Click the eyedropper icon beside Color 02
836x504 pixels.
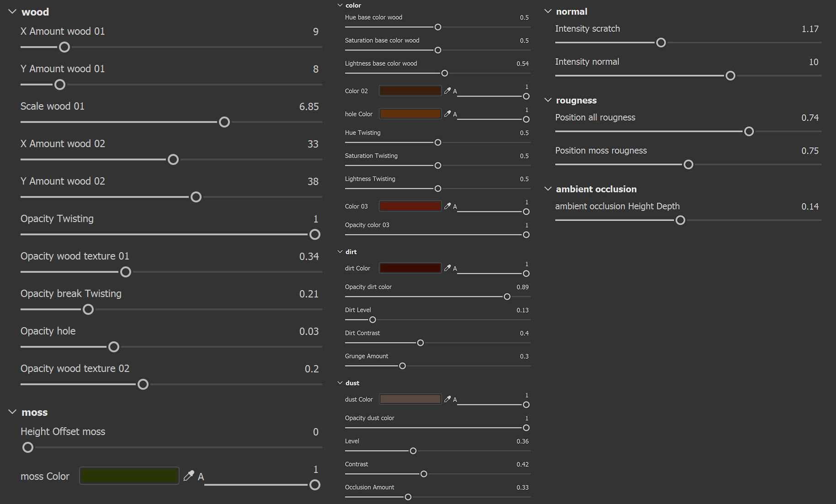447,90
